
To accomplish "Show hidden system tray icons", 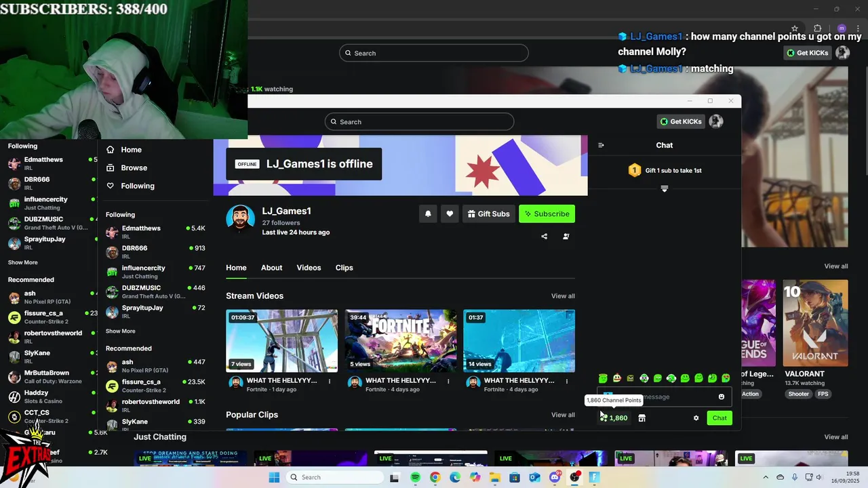I will [x=766, y=477].
